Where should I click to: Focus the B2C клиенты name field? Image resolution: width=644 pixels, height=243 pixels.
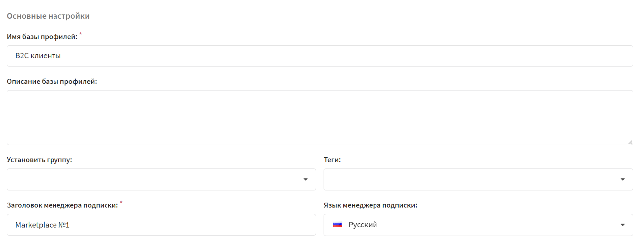tap(320, 56)
